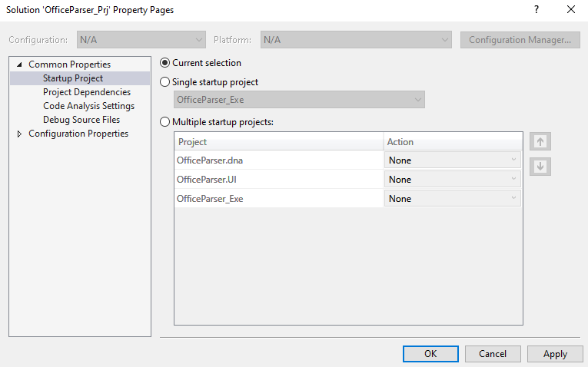Open Action dropdown for OfficeParser.dna
This screenshot has height=367, width=588.
[x=452, y=160]
